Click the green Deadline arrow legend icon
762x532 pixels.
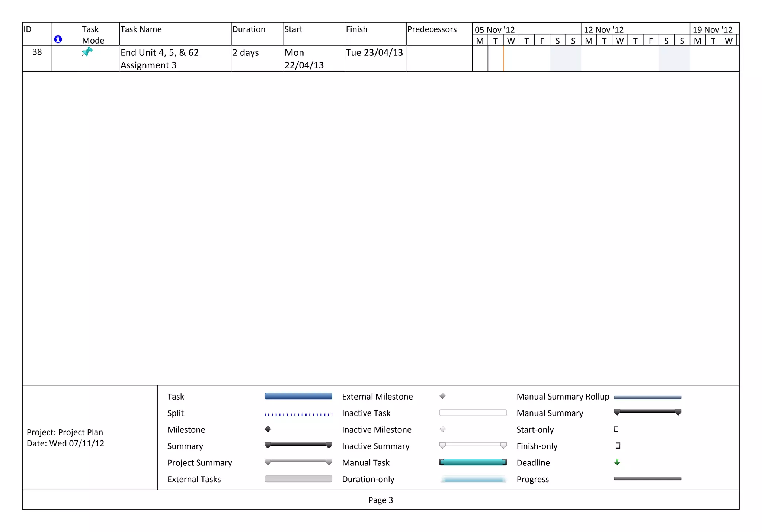pyautogui.click(x=617, y=462)
